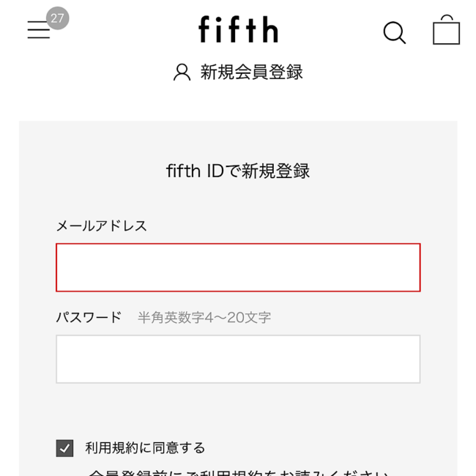This screenshot has width=476, height=476.
Task: Focus the メールアドレス input field
Action: pyautogui.click(x=238, y=267)
